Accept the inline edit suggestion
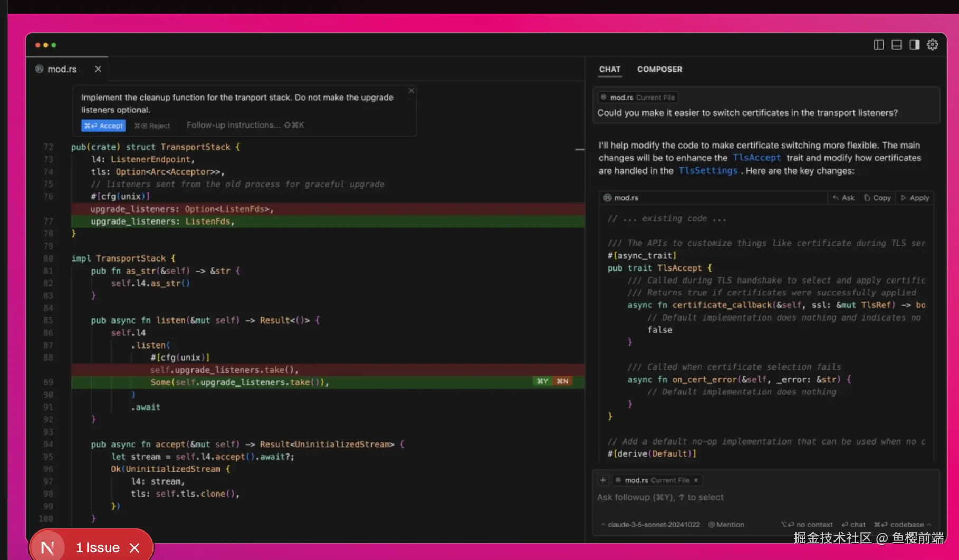The image size is (959, 560). [103, 125]
